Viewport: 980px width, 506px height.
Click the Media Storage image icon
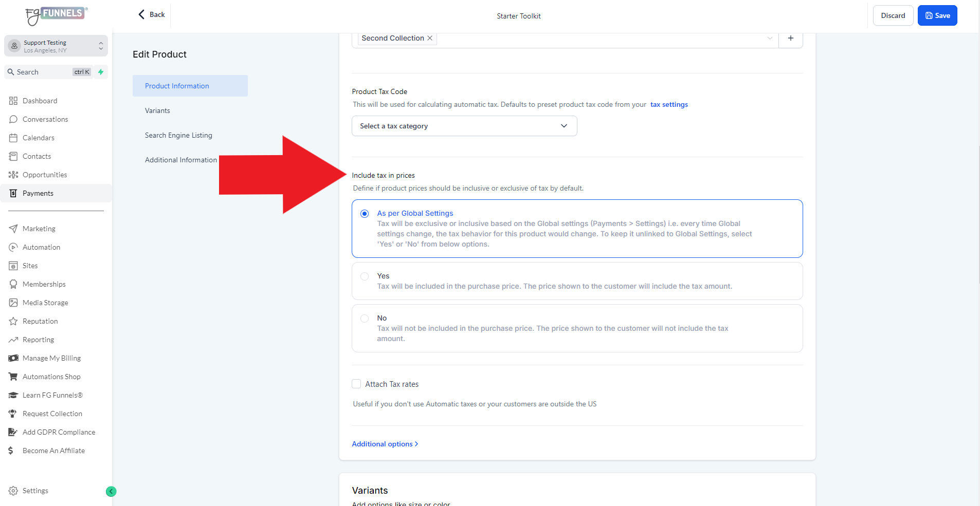[x=13, y=303]
